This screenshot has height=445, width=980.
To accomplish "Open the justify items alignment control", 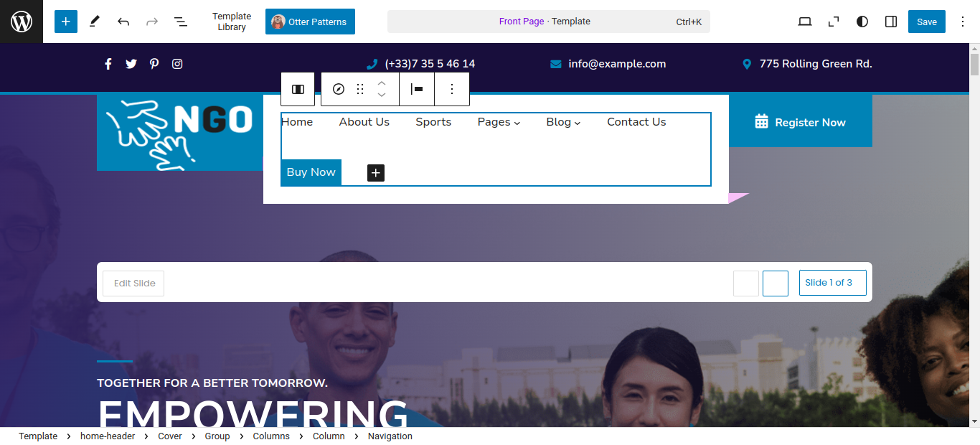I will pos(417,89).
